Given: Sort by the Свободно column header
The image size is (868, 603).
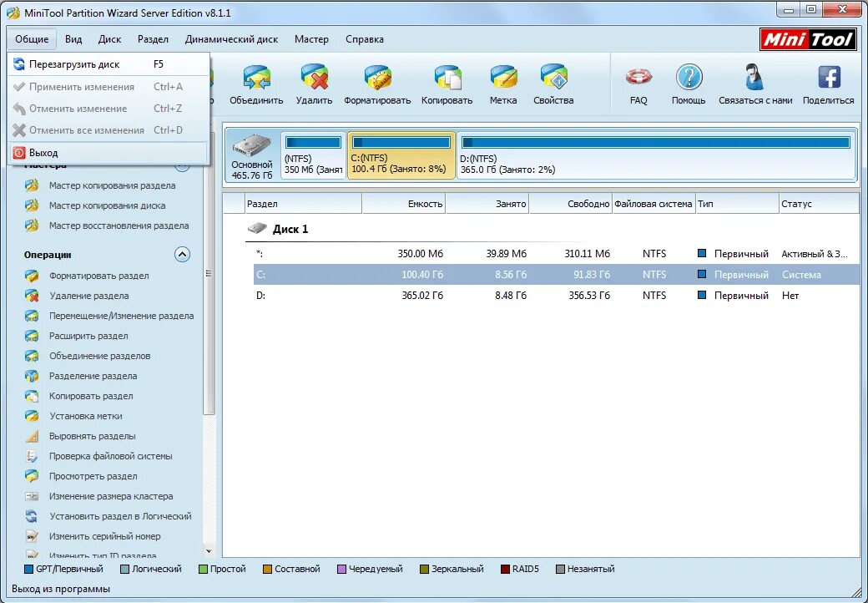Looking at the screenshot, I should point(571,204).
